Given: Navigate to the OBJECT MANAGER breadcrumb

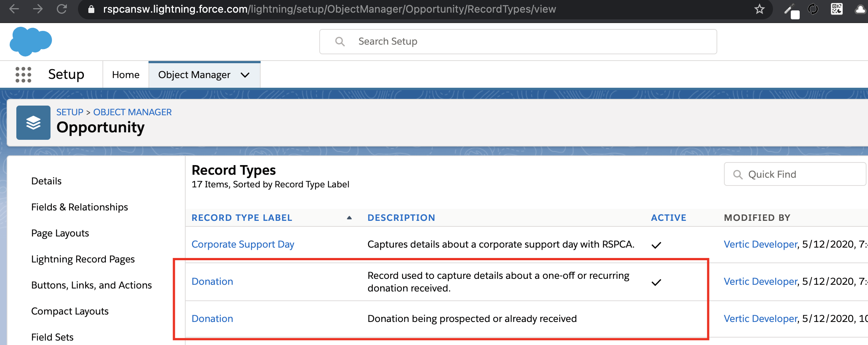Looking at the screenshot, I should click(x=132, y=112).
